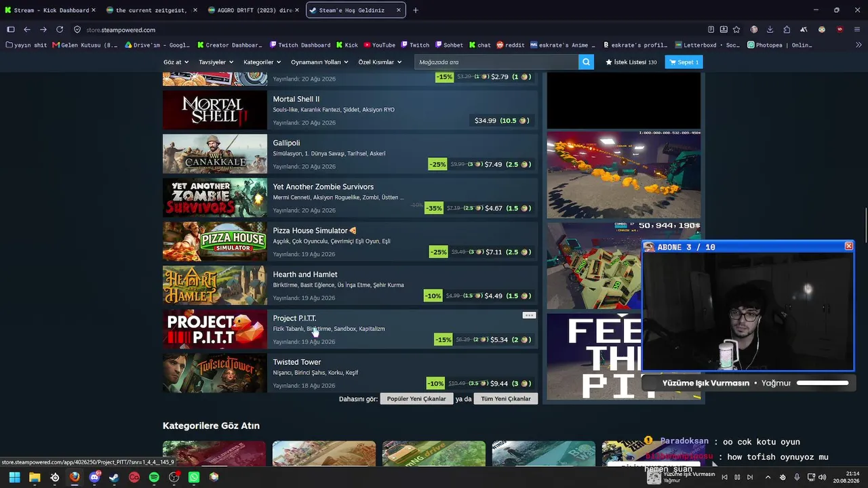Image resolution: width=868 pixels, height=488 pixels.
Task: Open the Creator Dashboard bookmark
Action: pyautogui.click(x=230, y=45)
